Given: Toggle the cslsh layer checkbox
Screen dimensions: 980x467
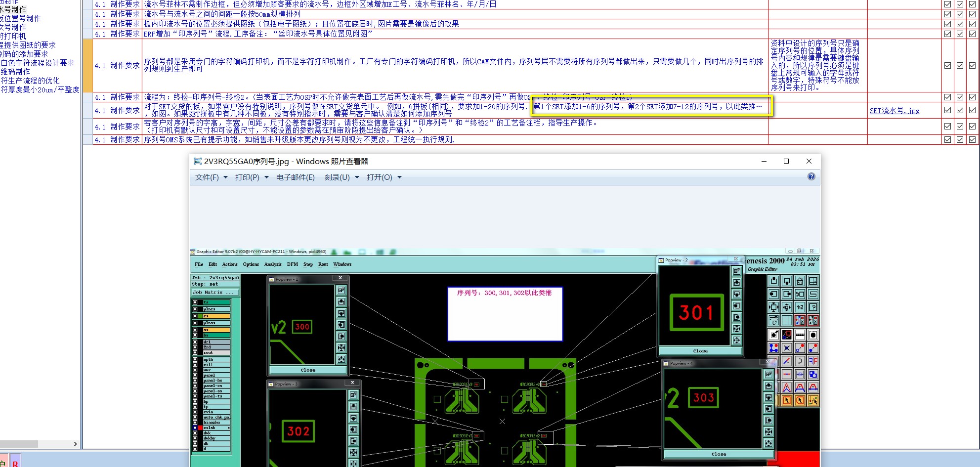Looking at the screenshot, I should pos(195,427).
